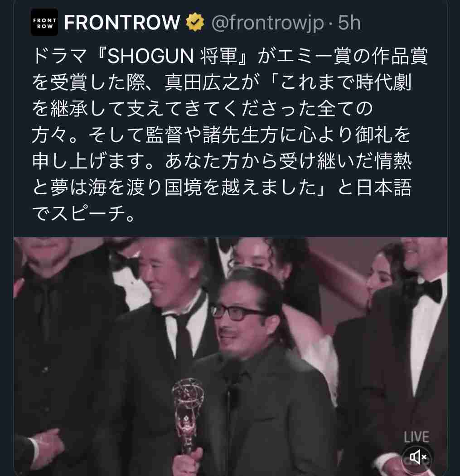Image resolution: width=460 pixels, height=476 pixels.
Task: Open the FRONTROW profile avatar logo
Action: (x=44, y=23)
